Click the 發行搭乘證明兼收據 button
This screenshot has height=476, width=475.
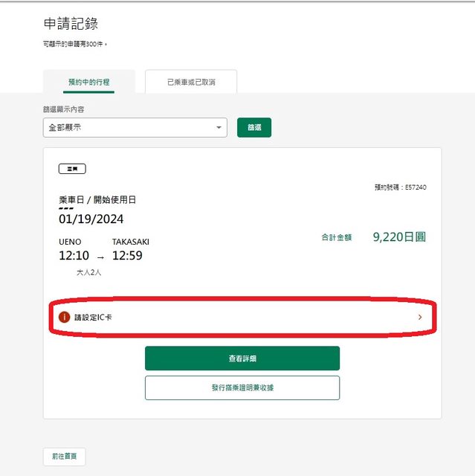(x=242, y=387)
